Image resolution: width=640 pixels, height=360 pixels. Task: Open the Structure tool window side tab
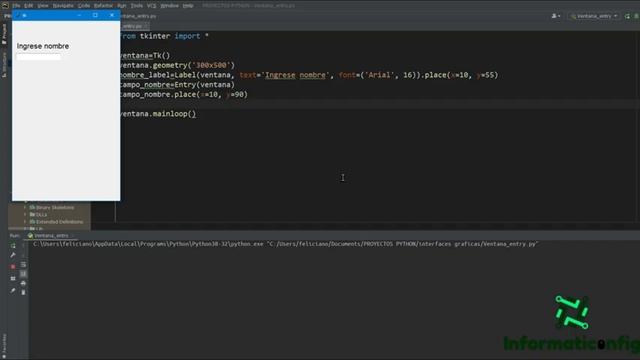click(4, 64)
